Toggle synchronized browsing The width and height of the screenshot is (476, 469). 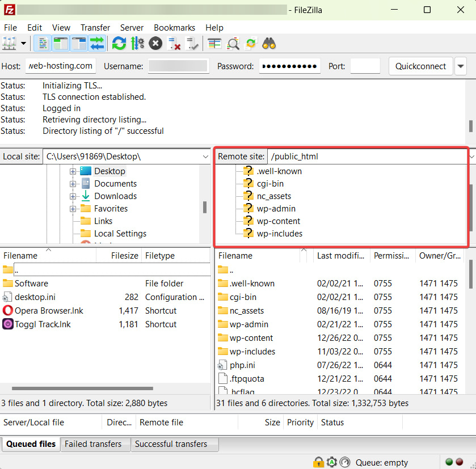(x=250, y=43)
